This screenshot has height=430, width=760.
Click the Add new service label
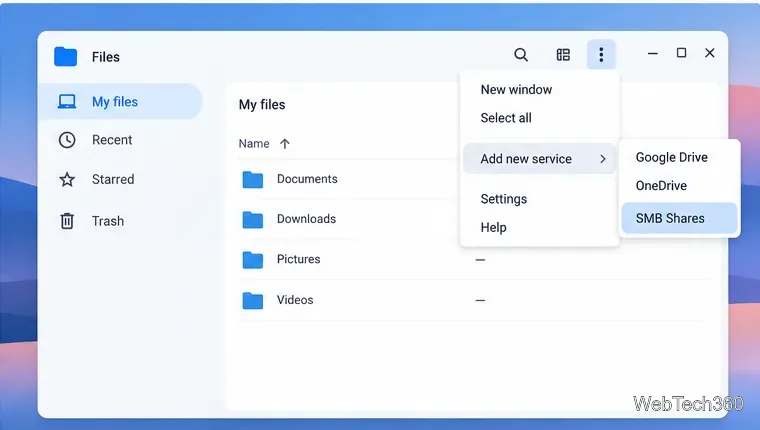(526, 159)
